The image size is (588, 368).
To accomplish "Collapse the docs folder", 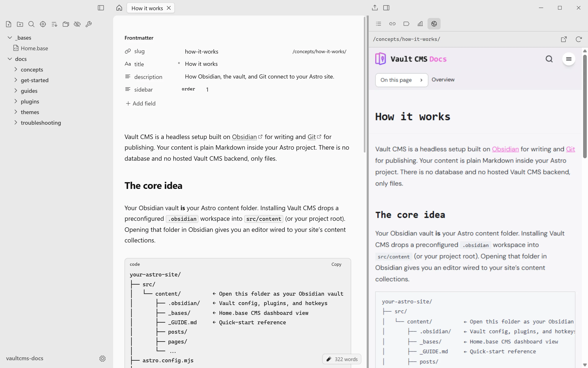I will coord(10,59).
